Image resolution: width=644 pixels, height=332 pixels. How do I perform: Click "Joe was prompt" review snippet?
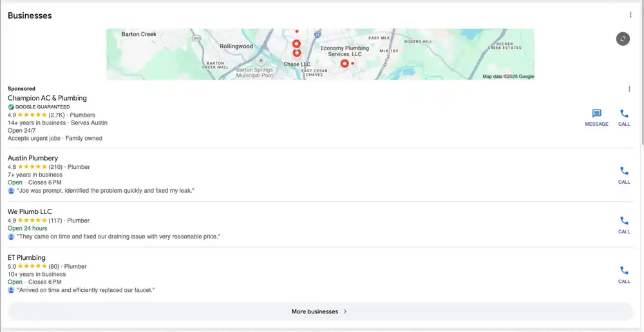pos(106,191)
